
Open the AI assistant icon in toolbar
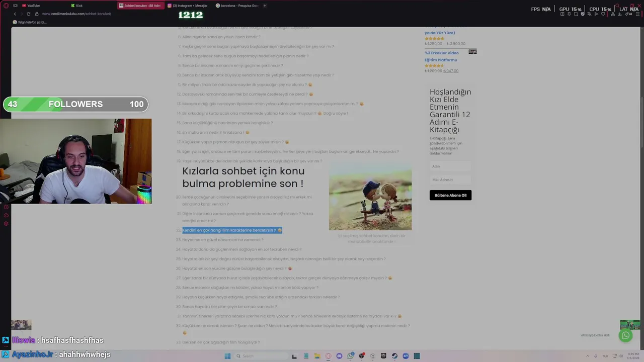pos(628,14)
